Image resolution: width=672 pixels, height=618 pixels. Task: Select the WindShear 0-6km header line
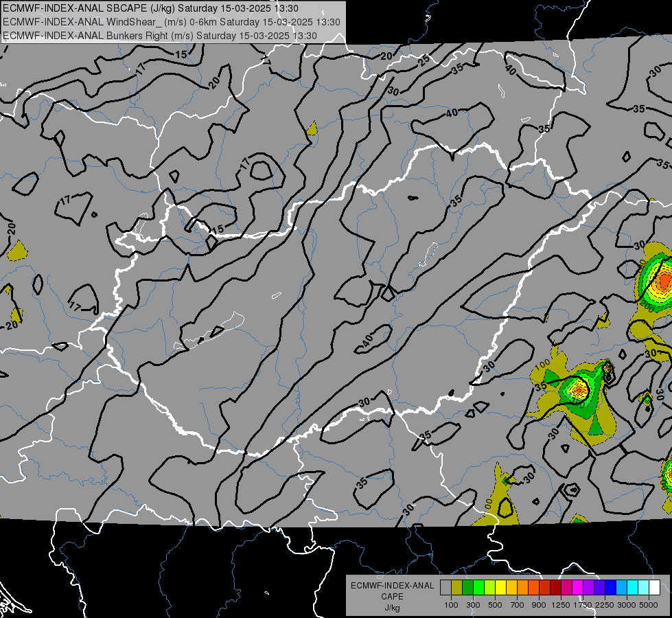pyautogui.click(x=172, y=22)
